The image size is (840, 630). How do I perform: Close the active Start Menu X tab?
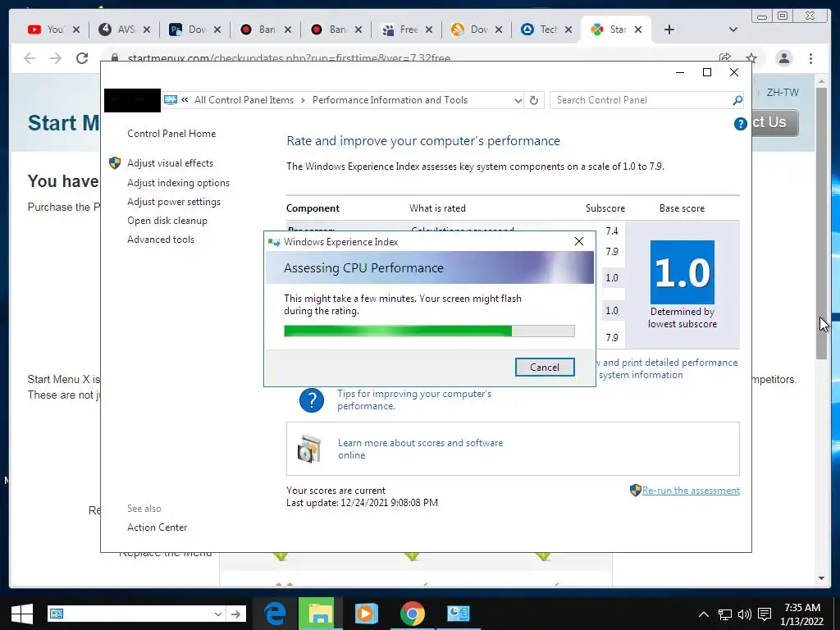[x=638, y=30]
